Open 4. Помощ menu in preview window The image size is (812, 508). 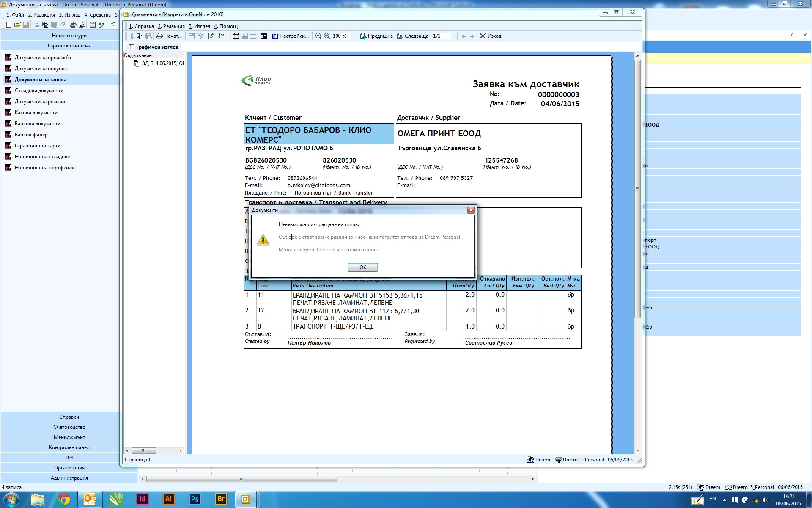coord(226,26)
